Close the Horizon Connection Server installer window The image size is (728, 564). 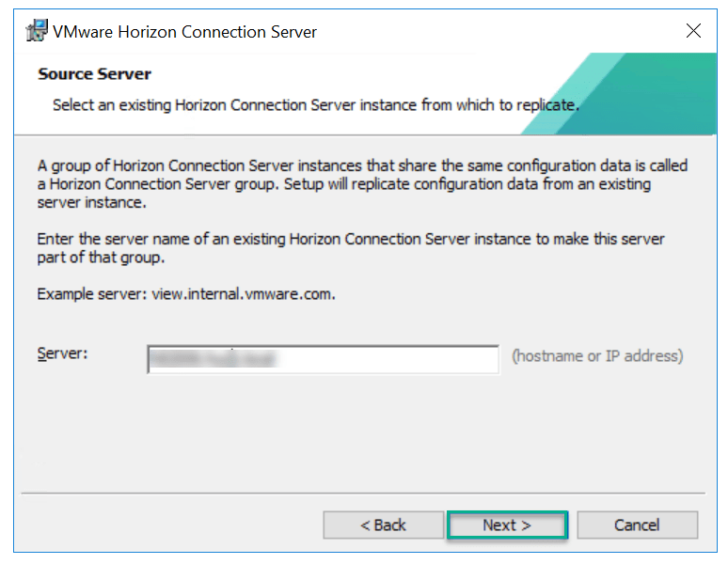[694, 31]
